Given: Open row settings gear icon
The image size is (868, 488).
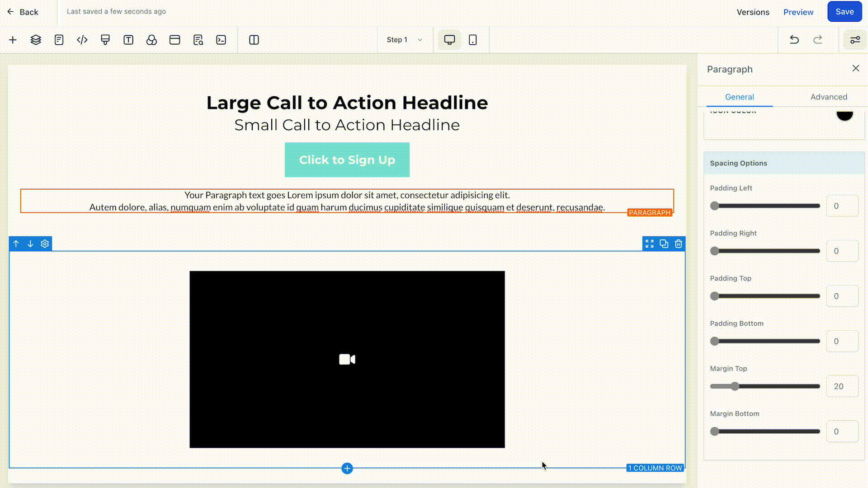Looking at the screenshot, I should [x=45, y=244].
